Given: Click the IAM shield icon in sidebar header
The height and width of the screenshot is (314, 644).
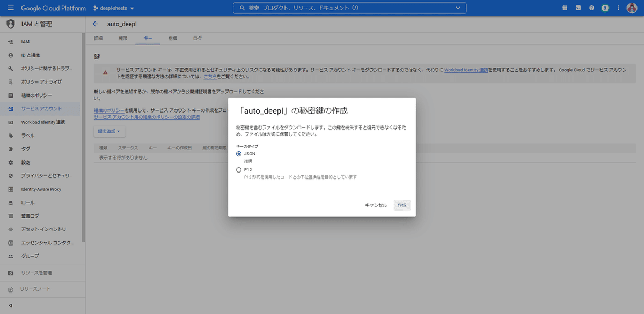Looking at the screenshot, I should coord(10,24).
